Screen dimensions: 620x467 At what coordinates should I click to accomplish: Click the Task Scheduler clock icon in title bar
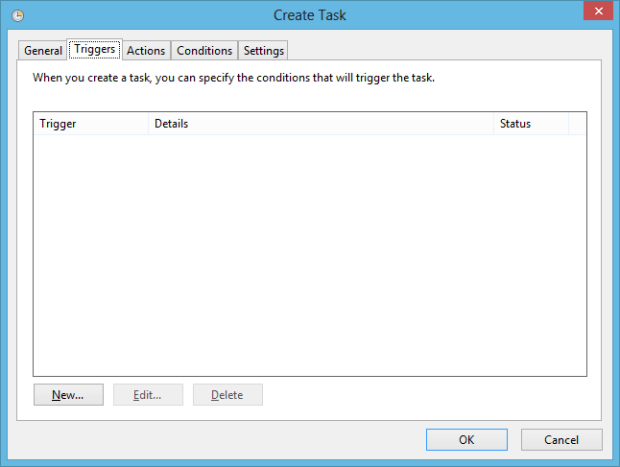click(17, 15)
